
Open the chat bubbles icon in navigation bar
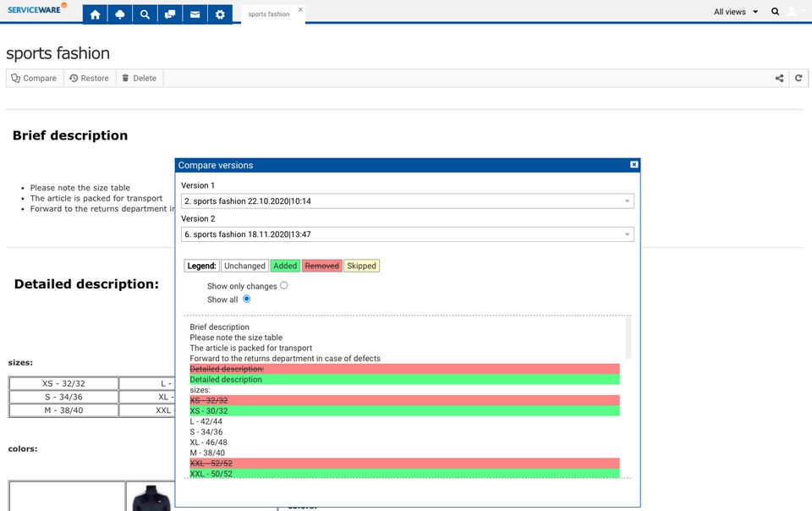click(x=170, y=14)
